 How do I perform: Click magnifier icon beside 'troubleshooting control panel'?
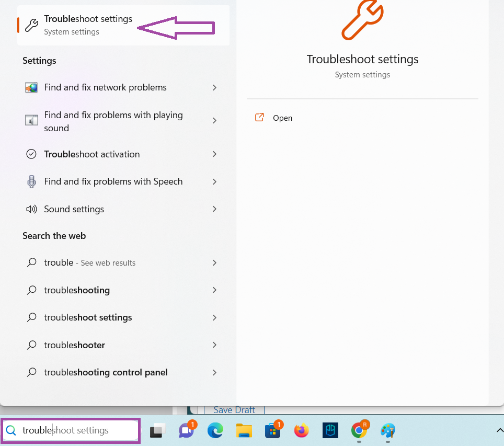31,372
